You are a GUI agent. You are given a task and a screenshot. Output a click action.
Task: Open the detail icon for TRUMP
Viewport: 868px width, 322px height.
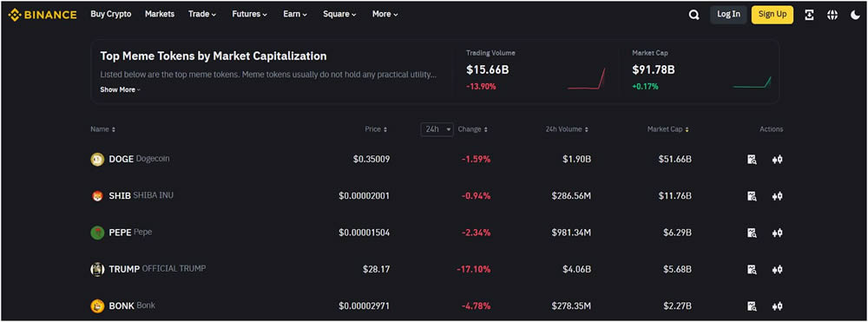tap(752, 269)
